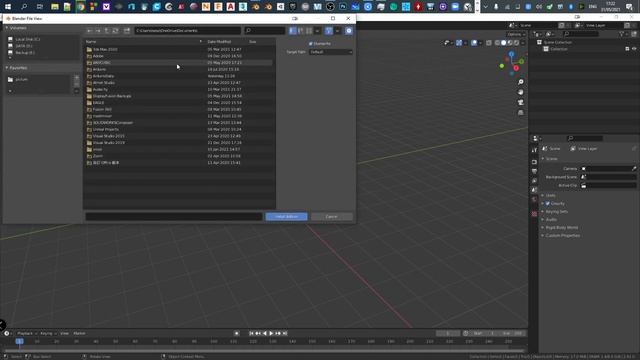Expand the Rigid Body World panel
Image resolution: width=640 pixels, height=360 pixels.
pyautogui.click(x=562, y=227)
